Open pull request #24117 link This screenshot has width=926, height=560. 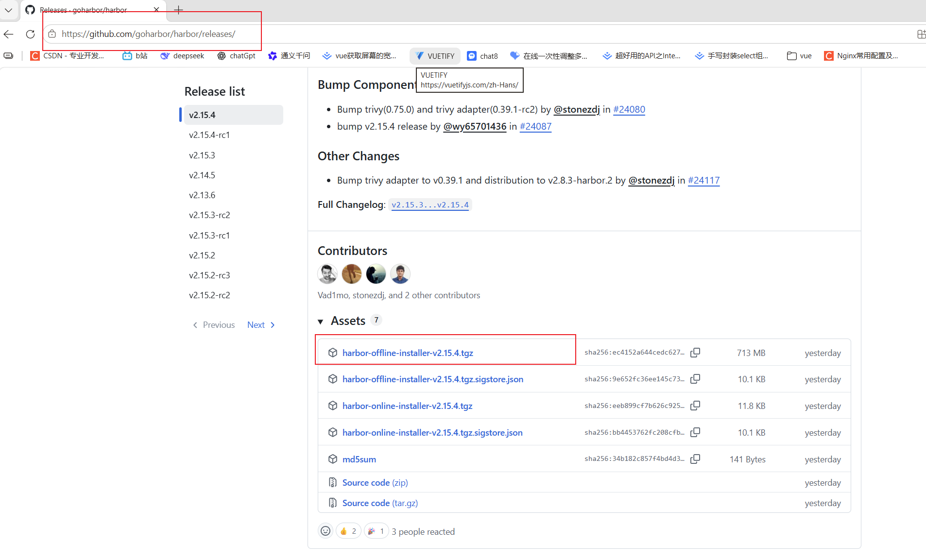(703, 180)
